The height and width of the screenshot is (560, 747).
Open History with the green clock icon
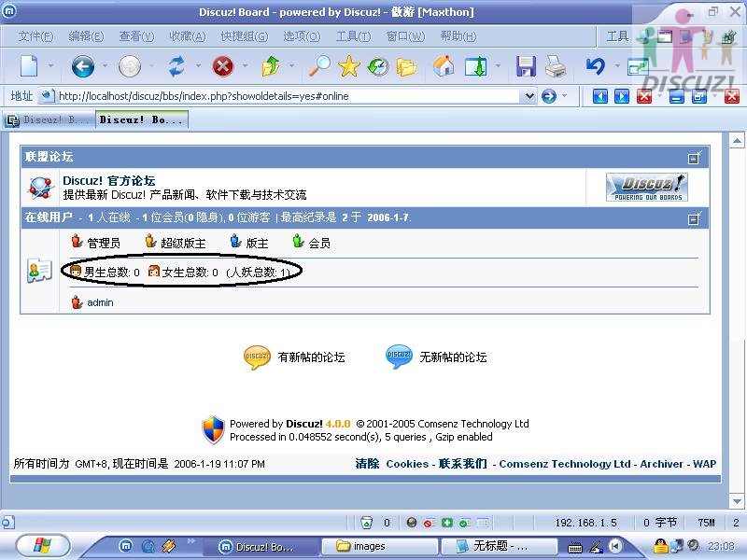click(378, 66)
